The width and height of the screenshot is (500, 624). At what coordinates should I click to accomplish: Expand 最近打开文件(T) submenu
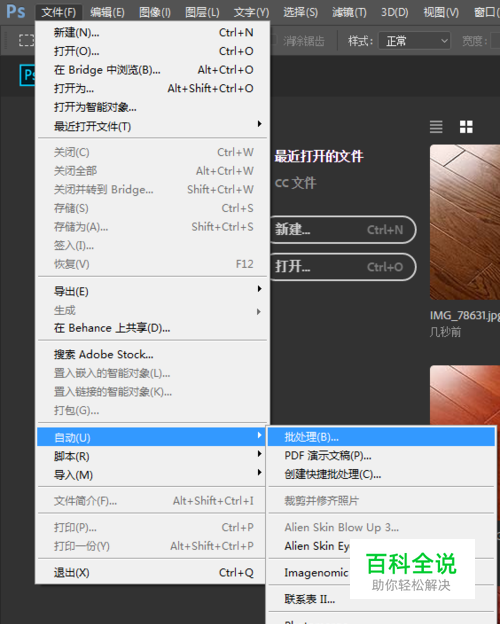154,126
